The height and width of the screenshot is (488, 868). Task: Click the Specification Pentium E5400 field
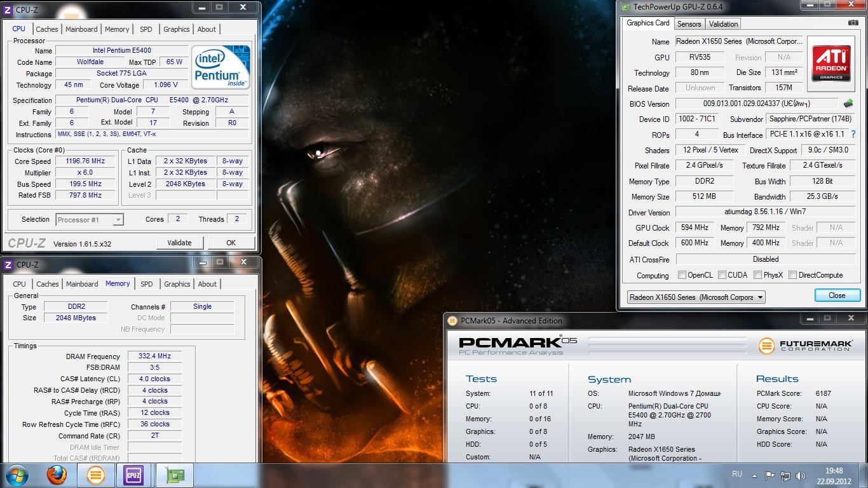153,100
